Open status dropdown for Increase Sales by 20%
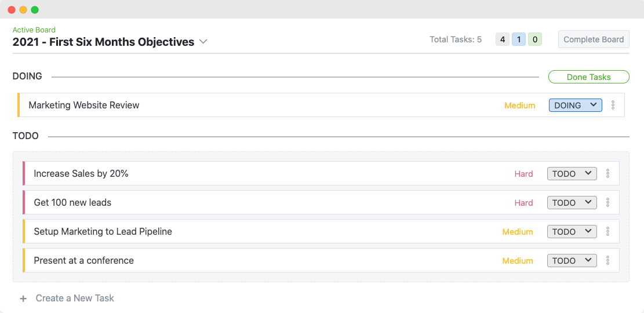This screenshot has width=644, height=313. (572, 173)
